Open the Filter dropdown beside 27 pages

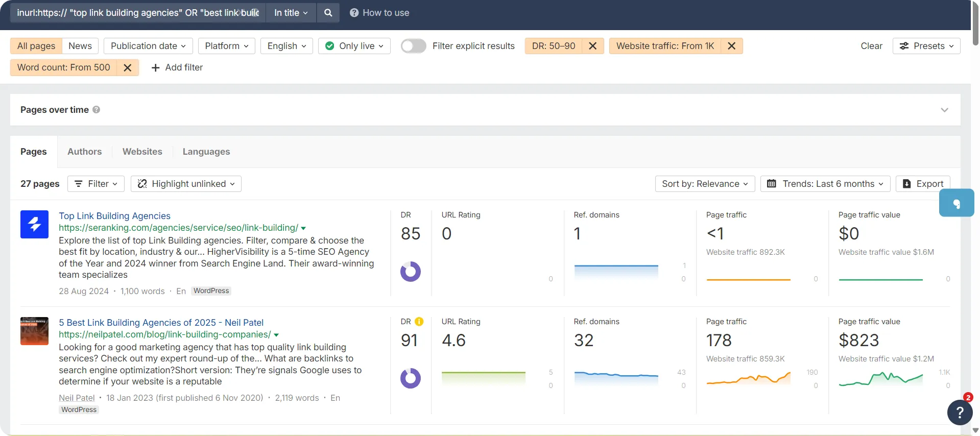[x=96, y=184]
